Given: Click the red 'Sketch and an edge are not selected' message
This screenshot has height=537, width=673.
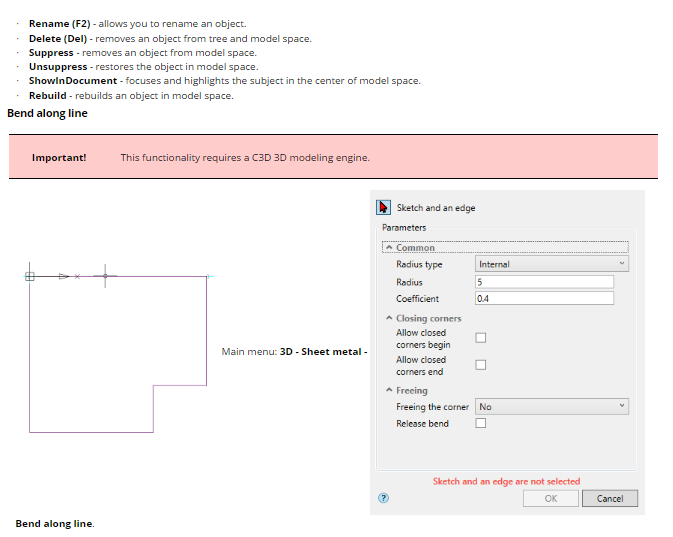Looking at the screenshot, I should tap(506, 481).
